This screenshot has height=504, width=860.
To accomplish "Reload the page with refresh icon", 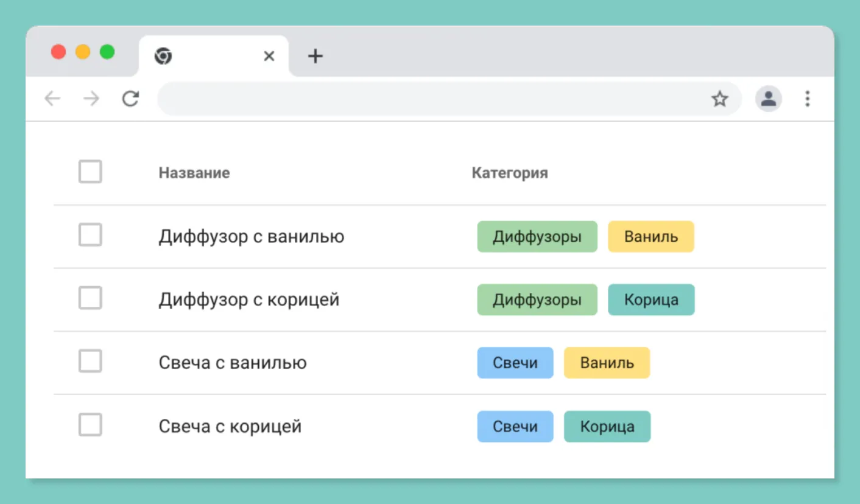I will point(130,99).
